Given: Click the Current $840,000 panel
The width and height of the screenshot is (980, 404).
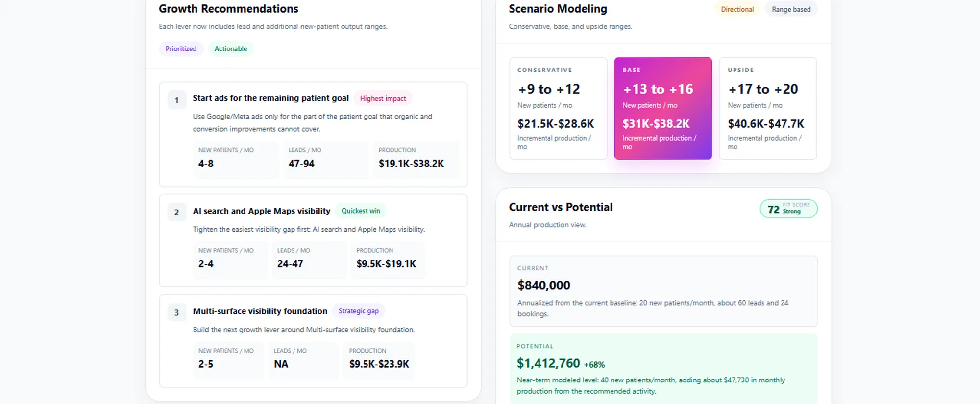Looking at the screenshot, I should 663,291.
